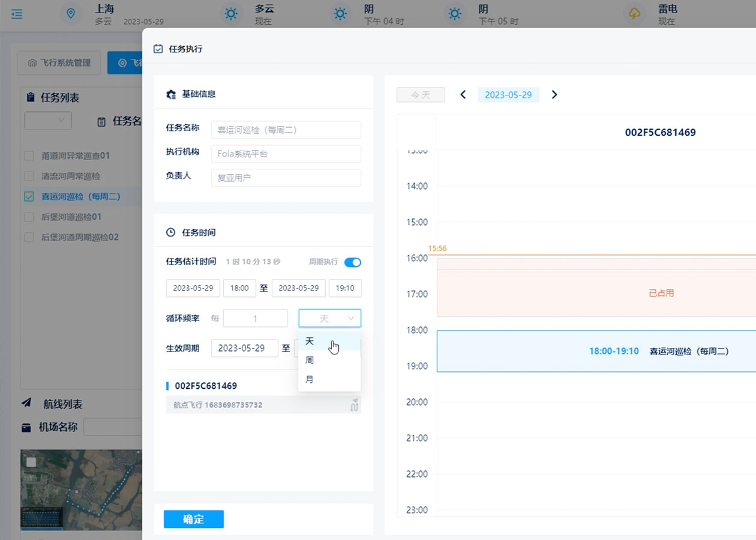Check the 后堡河道巡检01 task checkbox
The height and width of the screenshot is (540, 756).
29,217
